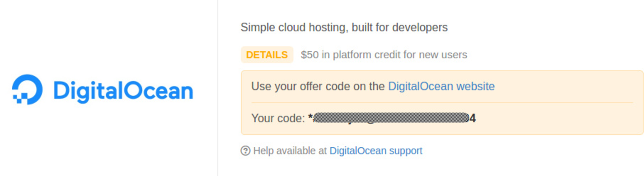Image resolution: width=644 pixels, height=176 pixels.
Task: Click the masked offer code value
Action: click(x=392, y=119)
